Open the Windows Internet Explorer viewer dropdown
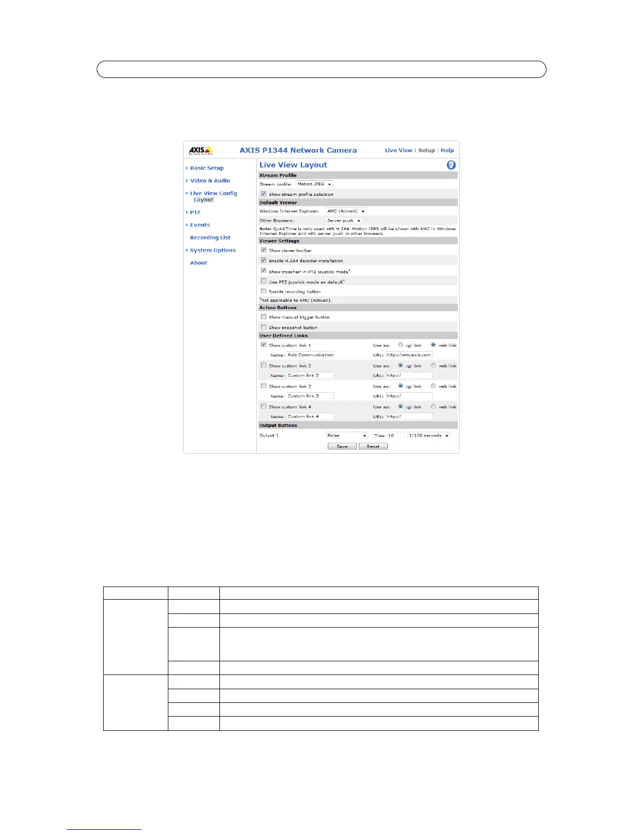The height and width of the screenshot is (834, 644). pyautogui.click(x=346, y=211)
